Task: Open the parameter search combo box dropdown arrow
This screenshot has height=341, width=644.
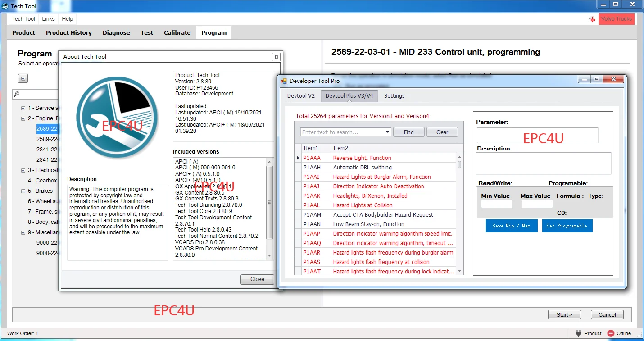Action: point(388,132)
